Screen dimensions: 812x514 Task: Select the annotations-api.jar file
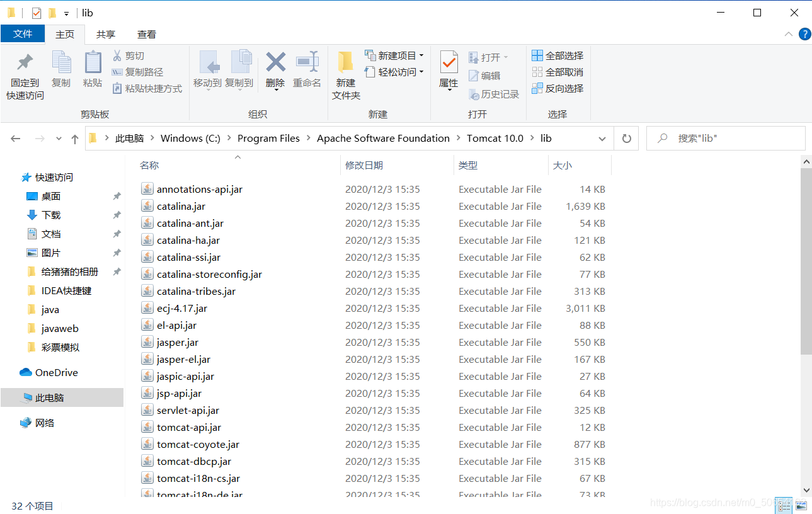tap(200, 189)
